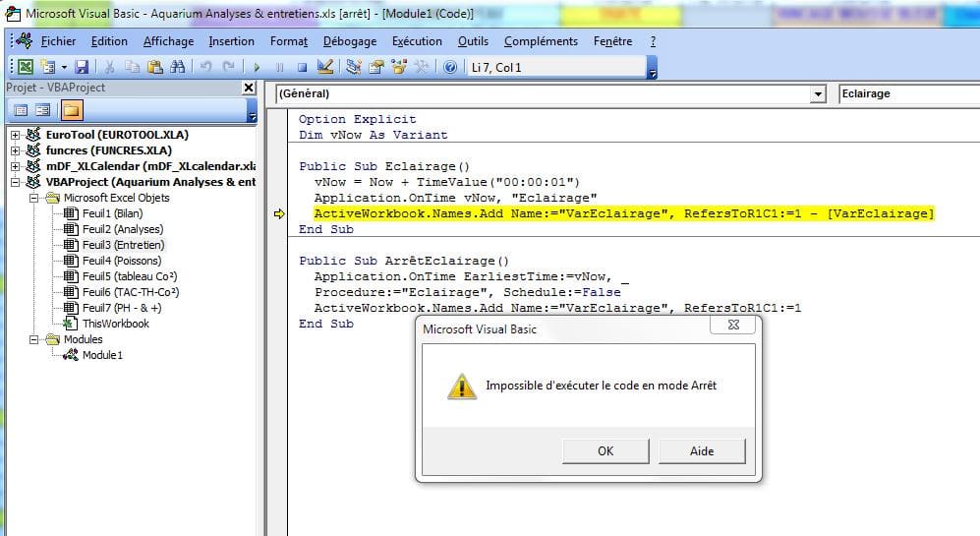980x536 pixels.
Task: Click the Copy icon in toolbar
Action: tap(132, 66)
